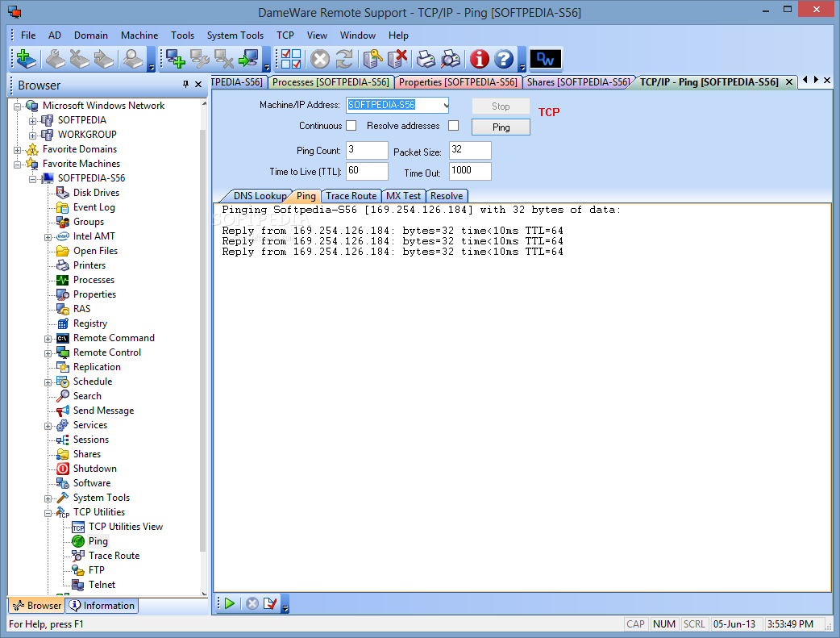Image resolution: width=840 pixels, height=638 pixels.
Task: Switch to the DNS Lookup tab
Action: [260, 196]
